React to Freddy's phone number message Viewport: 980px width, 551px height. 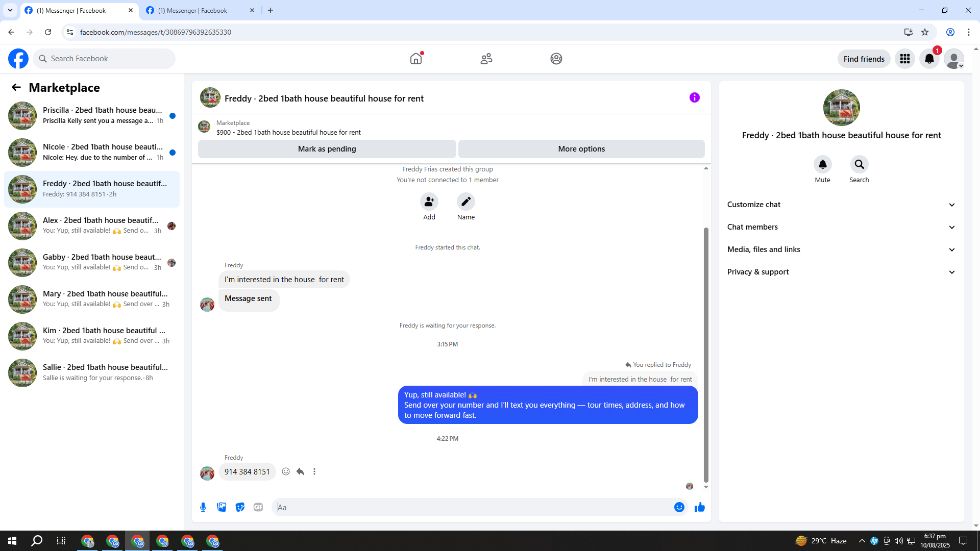click(x=286, y=471)
